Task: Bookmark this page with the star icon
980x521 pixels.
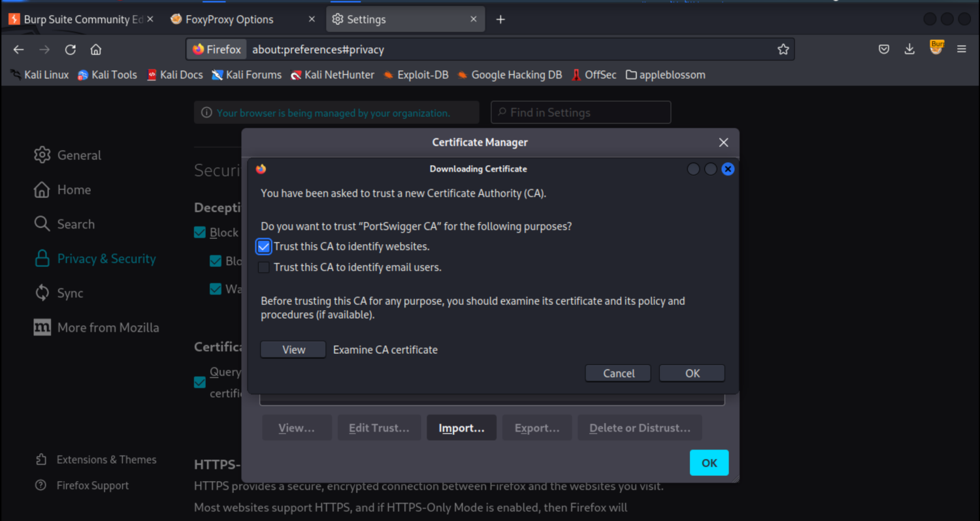Action: (x=783, y=50)
